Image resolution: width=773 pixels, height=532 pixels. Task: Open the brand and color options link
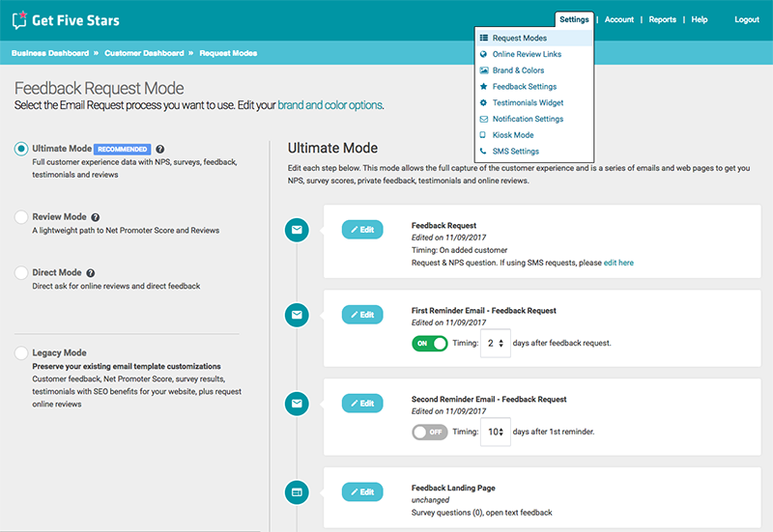click(x=329, y=105)
